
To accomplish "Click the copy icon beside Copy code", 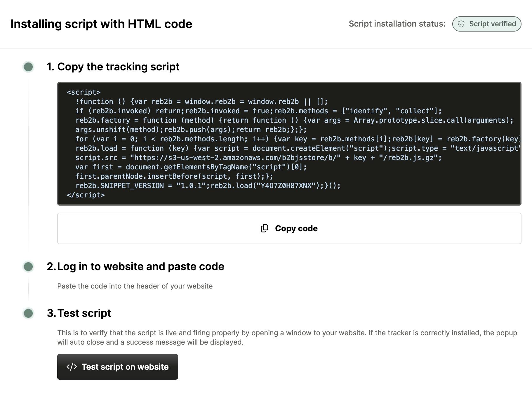I will (x=264, y=228).
